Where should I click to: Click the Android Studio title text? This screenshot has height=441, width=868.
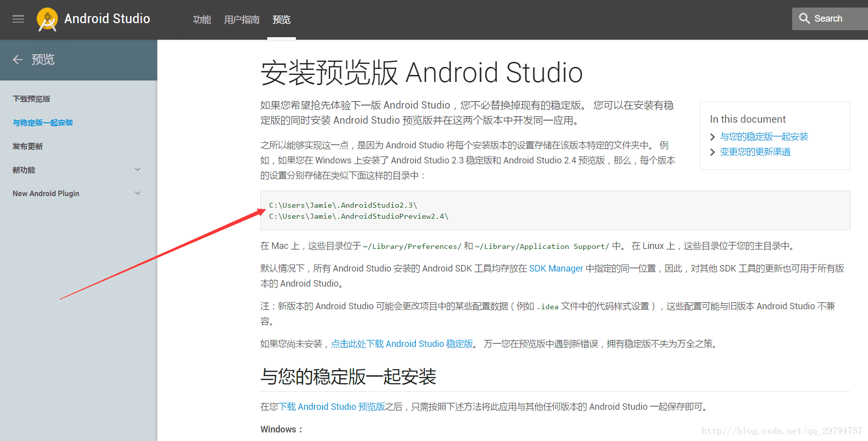(x=107, y=19)
